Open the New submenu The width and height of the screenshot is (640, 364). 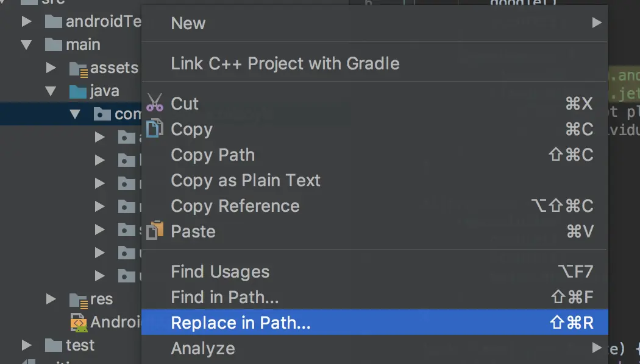tap(188, 23)
